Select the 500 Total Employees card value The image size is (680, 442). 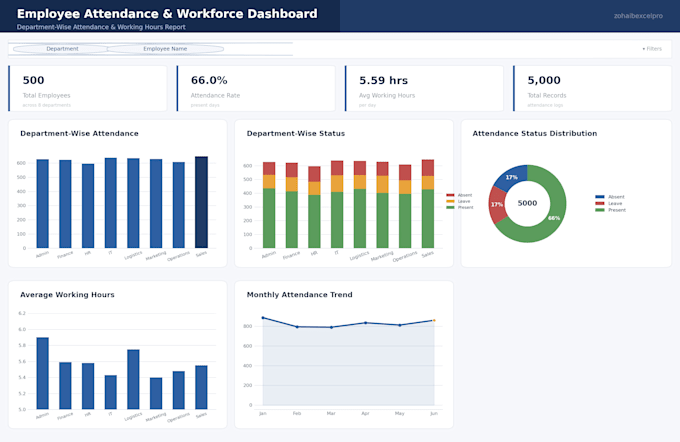tap(33, 80)
